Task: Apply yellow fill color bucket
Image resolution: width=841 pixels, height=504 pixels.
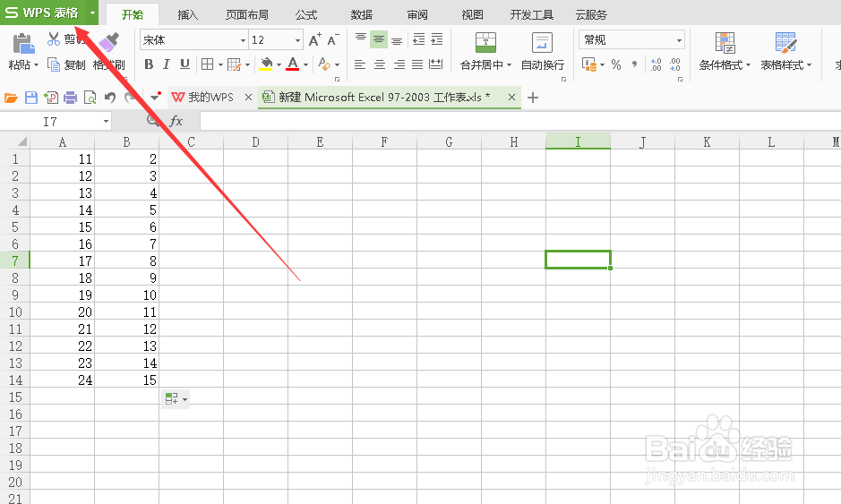Action: (266, 64)
